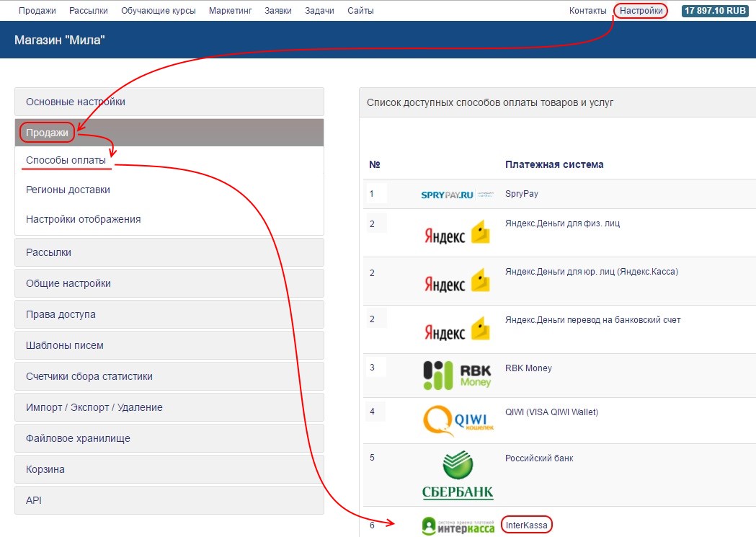Viewport: 756px width, 537px height.
Task: Click the RBK Money logo
Action: (457, 374)
